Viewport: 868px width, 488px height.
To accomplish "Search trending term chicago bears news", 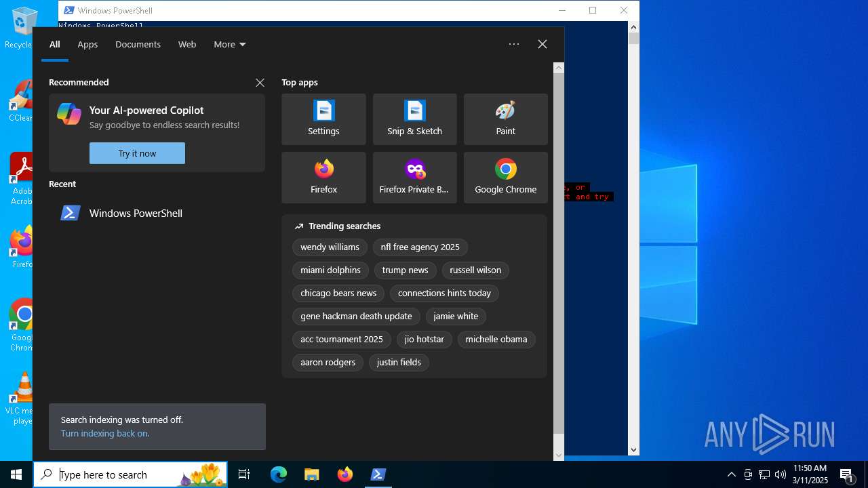I will tap(338, 293).
